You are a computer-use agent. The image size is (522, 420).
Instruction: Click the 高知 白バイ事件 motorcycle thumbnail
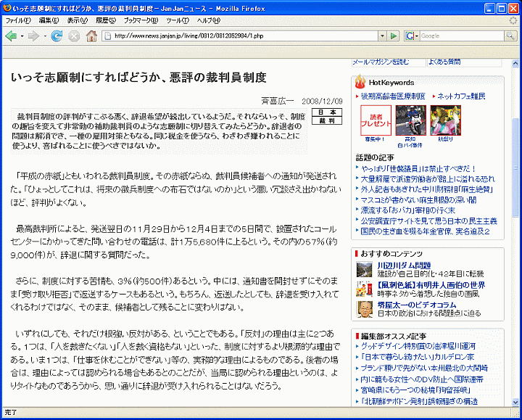[x=410, y=119]
